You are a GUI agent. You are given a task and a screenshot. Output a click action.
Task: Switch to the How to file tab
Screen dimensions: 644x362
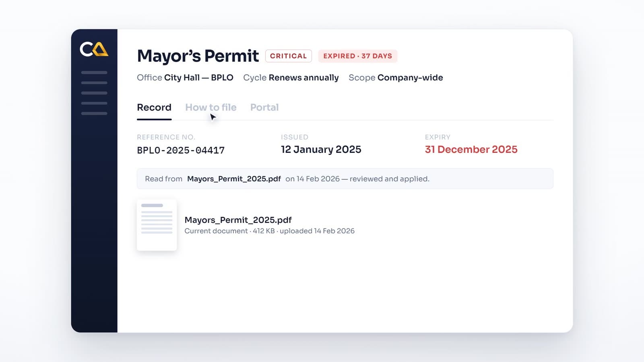(211, 107)
